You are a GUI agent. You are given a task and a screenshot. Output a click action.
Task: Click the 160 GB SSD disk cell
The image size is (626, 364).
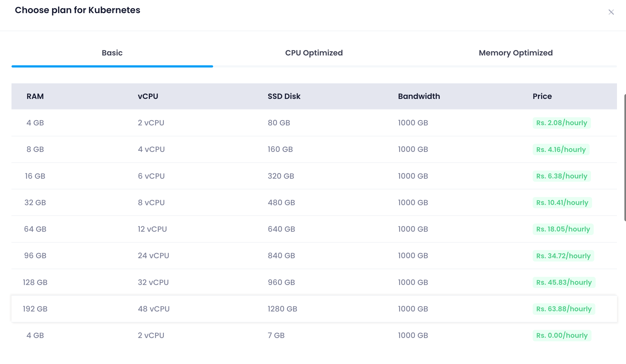[280, 149]
